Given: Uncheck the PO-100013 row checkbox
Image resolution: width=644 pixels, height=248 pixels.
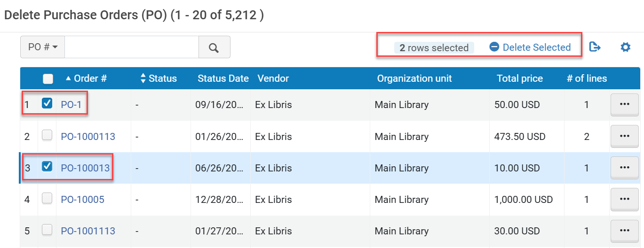Looking at the screenshot, I should [47, 166].
